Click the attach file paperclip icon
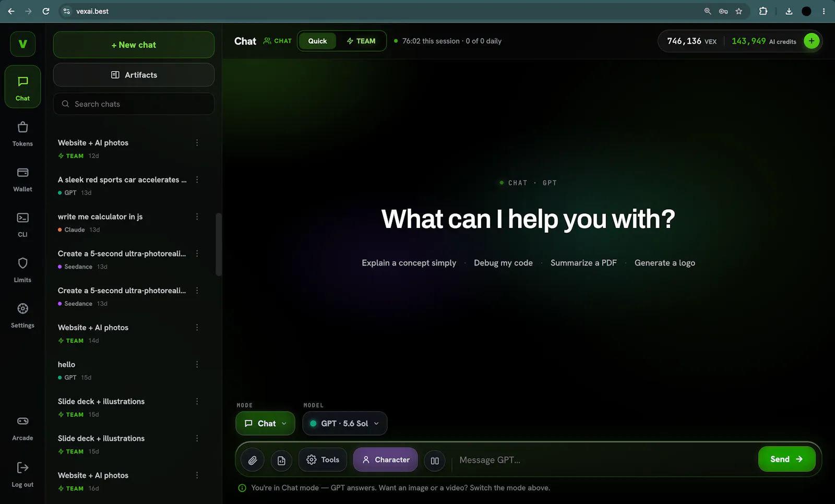The width and height of the screenshot is (835, 504). (253, 460)
